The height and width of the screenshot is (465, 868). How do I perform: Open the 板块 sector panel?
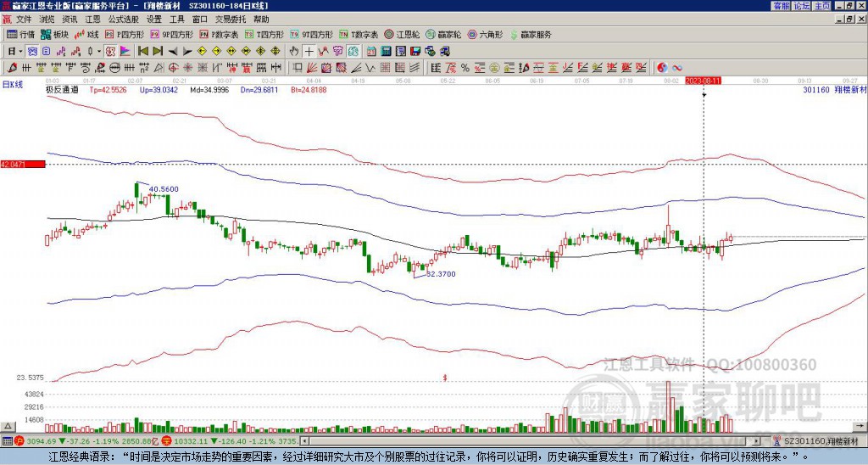54,34
